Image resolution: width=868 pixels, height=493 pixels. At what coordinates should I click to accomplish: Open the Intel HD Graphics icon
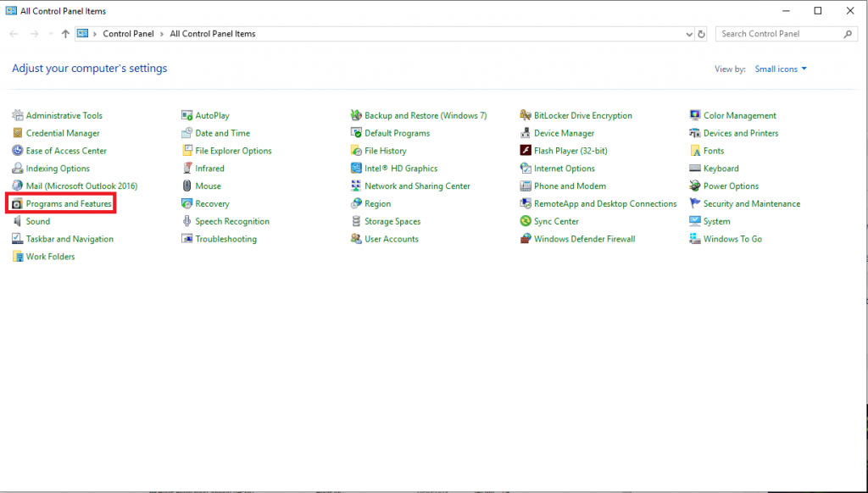click(357, 169)
